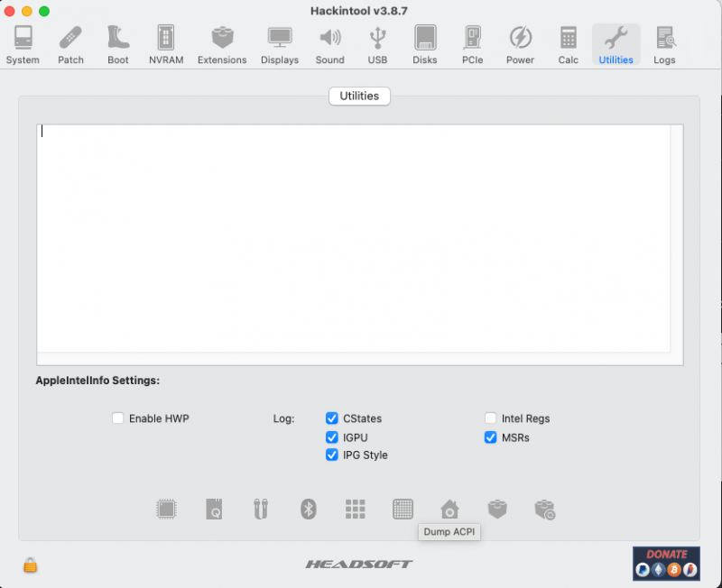Check the Intel Regs checkbox
The image size is (722, 588).
(490, 418)
